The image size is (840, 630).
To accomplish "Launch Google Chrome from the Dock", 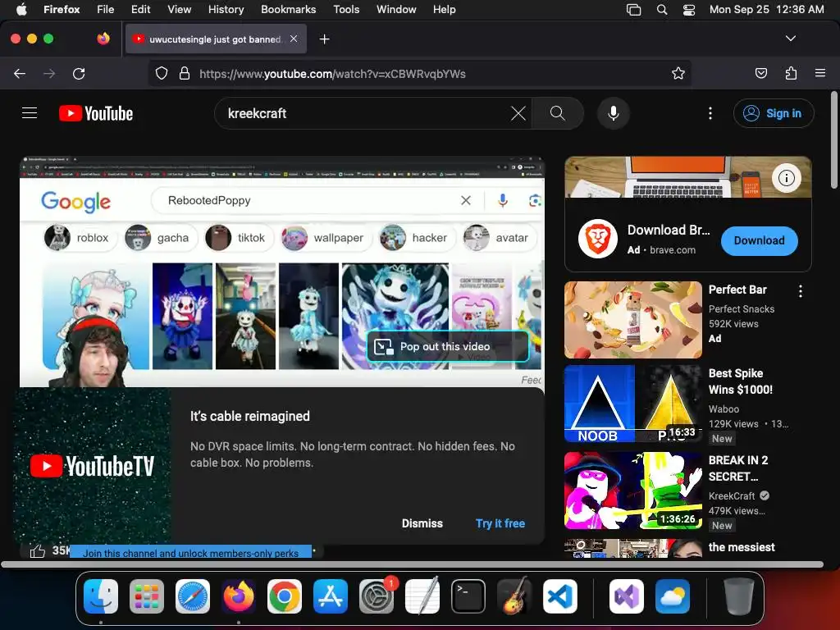I will tap(285, 596).
